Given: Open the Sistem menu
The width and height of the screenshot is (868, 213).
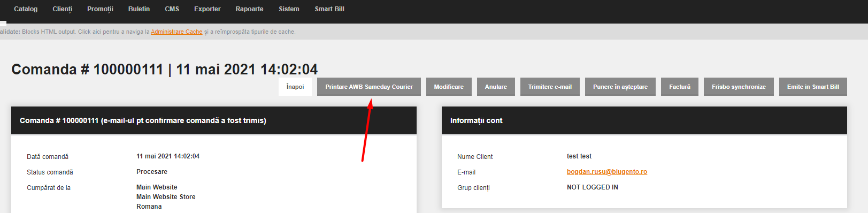Looking at the screenshot, I should (x=289, y=9).
